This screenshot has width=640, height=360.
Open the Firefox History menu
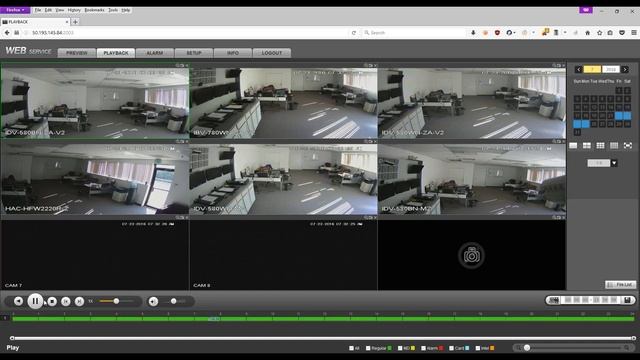pos(74,10)
